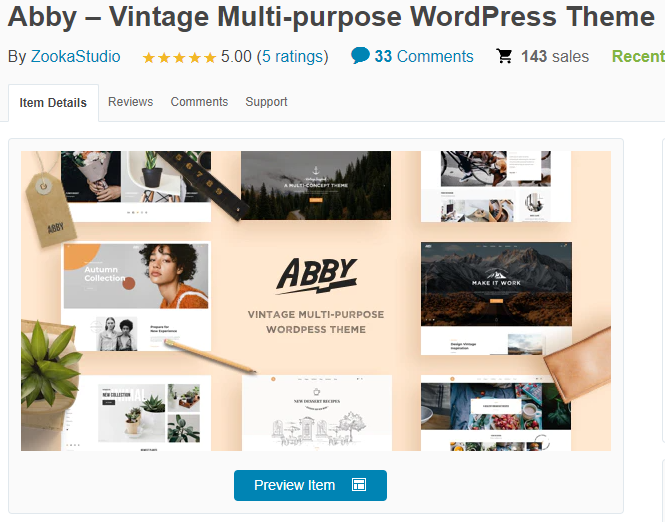Switch to the Comments tab
Image resolution: width=665 pixels, height=522 pixels.
pyautogui.click(x=199, y=102)
